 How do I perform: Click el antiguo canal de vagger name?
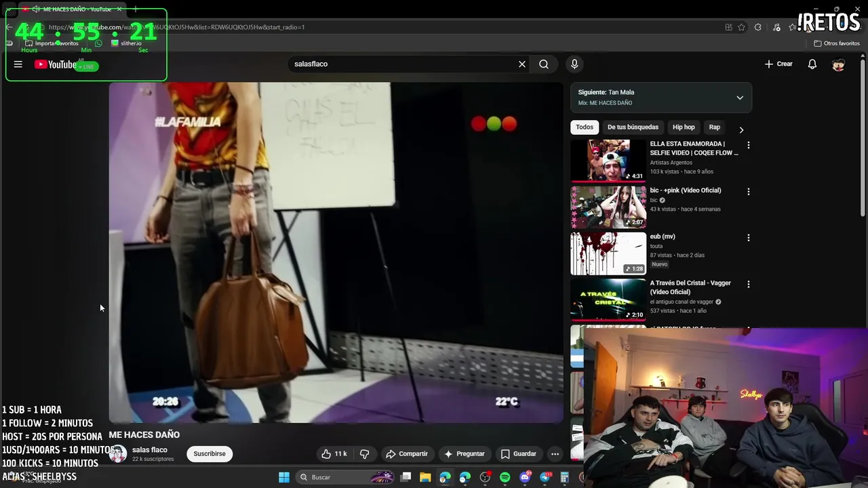[x=682, y=302]
